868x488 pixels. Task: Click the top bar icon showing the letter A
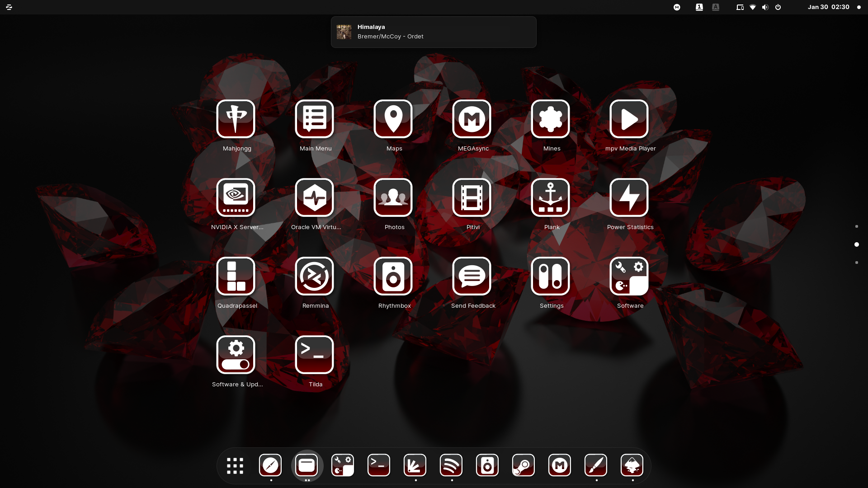tap(716, 7)
